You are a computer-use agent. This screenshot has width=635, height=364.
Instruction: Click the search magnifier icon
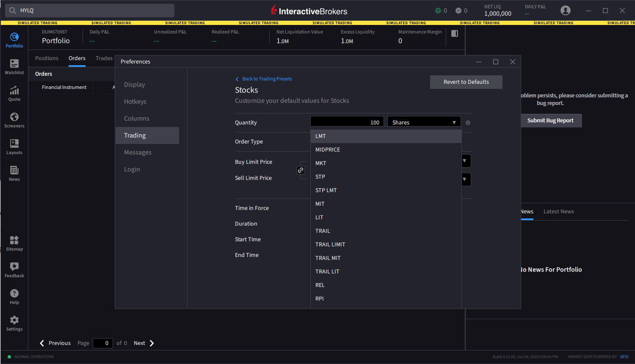point(13,11)
